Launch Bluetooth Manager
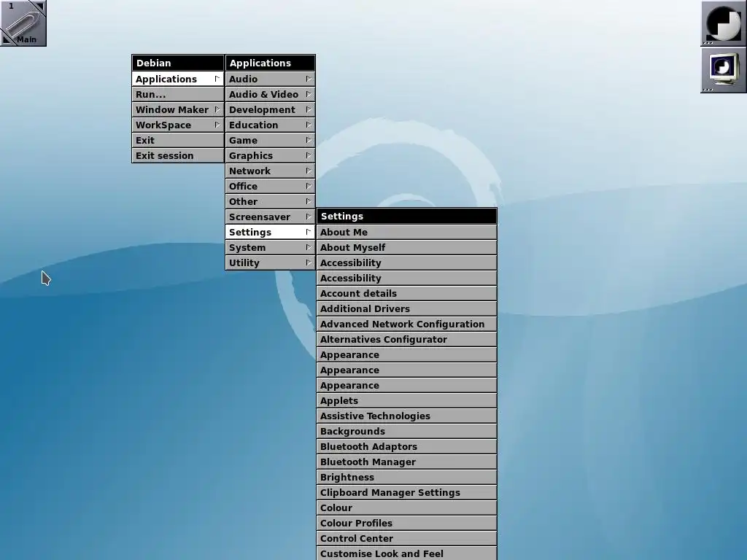The height and width of the screenshot is (560, 747). [407, 462]
